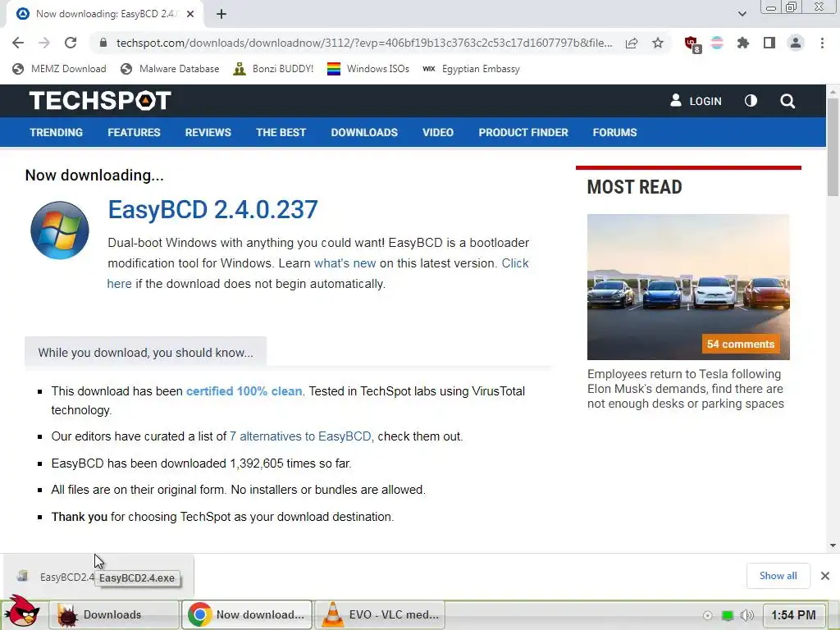Open the REVIEWS nav item
The image size is (840, 630).
coord(208,132)
